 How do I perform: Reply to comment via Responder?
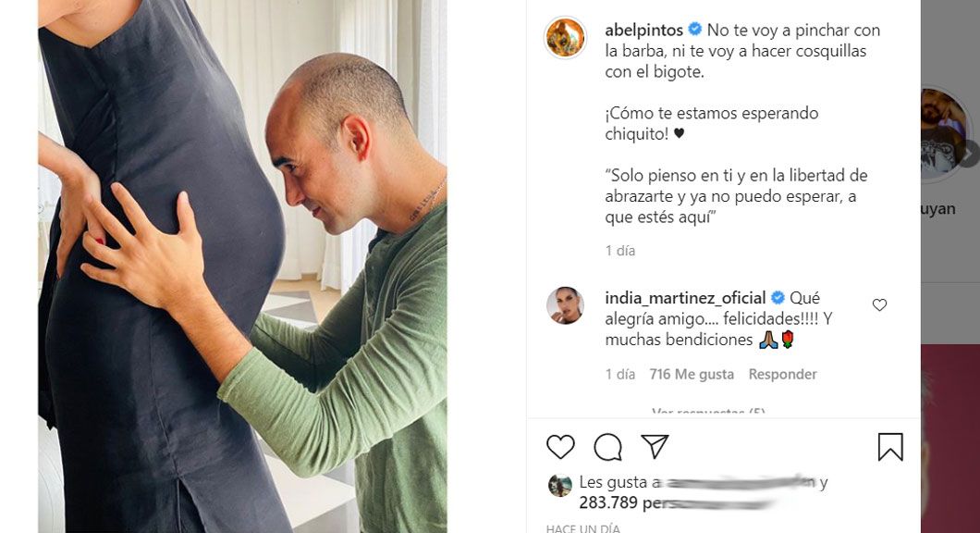[782, 374]
